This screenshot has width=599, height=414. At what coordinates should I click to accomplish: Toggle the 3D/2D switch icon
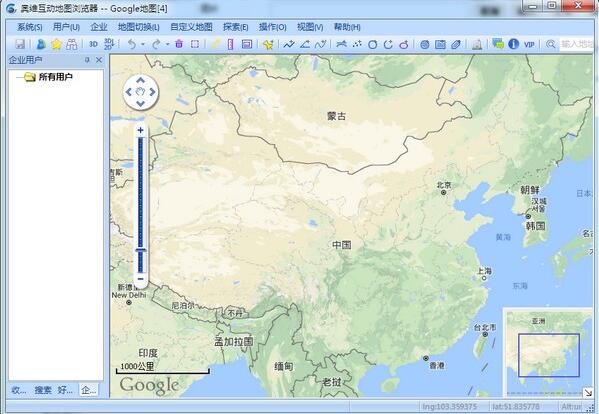click(109, 44)
